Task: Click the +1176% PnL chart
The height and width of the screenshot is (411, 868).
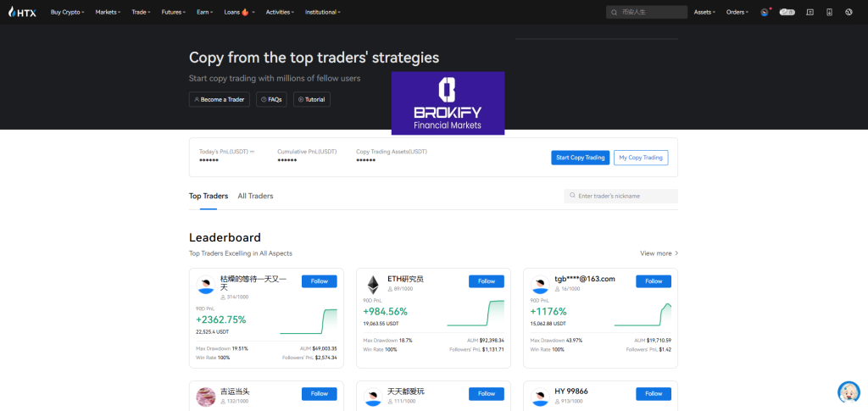Action: (643, 314)
